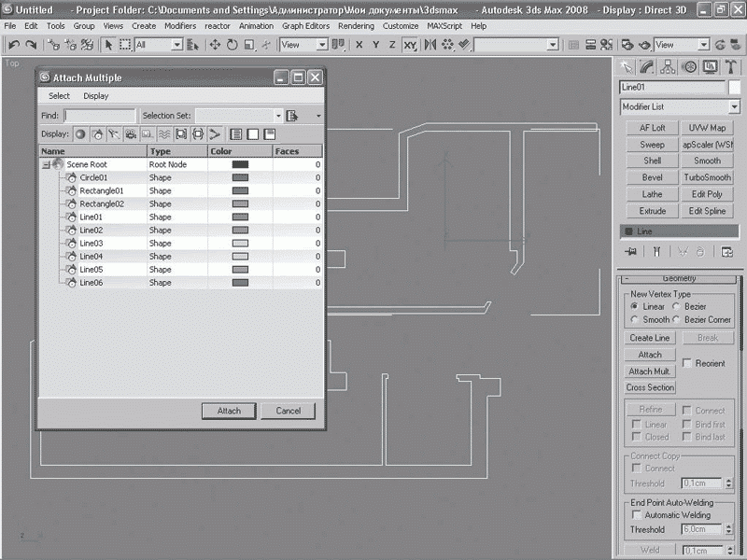Viewport: 747px width, 560px height.
Task: Click the Line03 color swatch
Action: pyautogui.click(x=240, y=243)
